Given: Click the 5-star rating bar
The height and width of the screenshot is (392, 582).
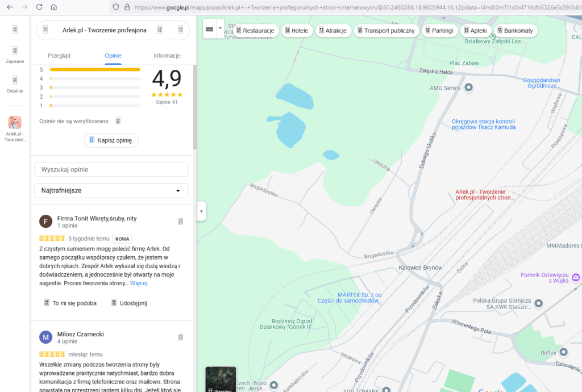Looking at the screenshot, I should 95,69.
